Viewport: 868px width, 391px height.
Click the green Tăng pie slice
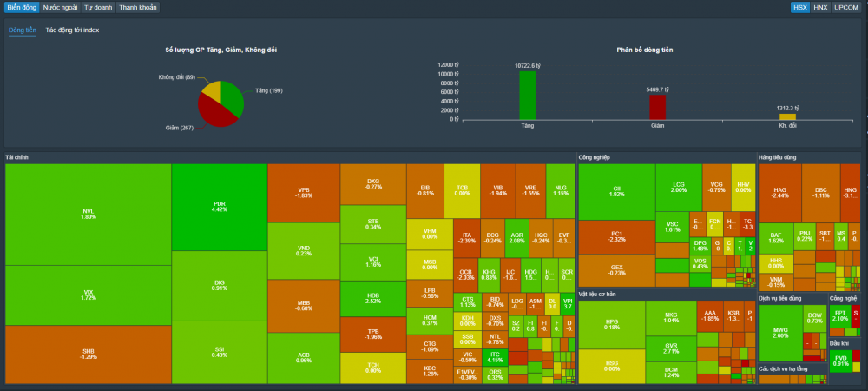[233, 97]
